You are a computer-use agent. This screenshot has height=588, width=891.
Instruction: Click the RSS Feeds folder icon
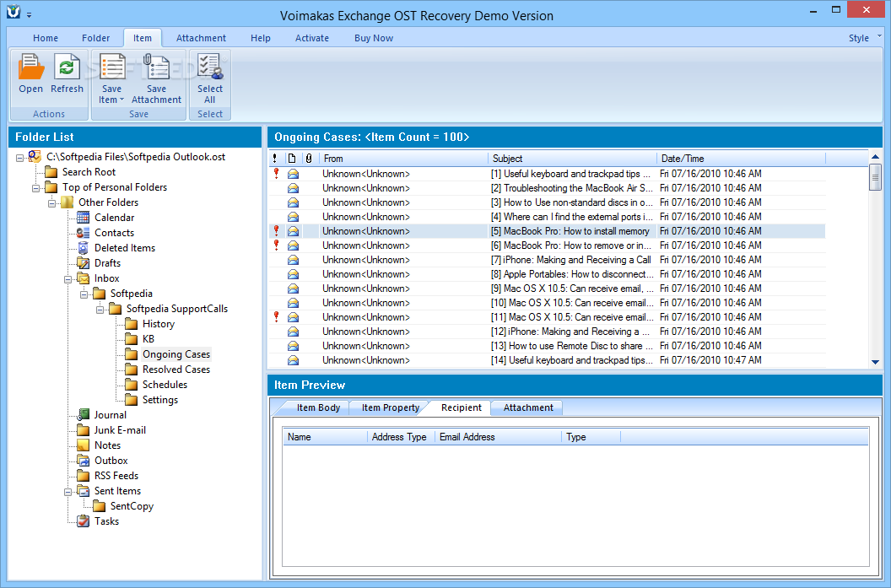(83, 476)
